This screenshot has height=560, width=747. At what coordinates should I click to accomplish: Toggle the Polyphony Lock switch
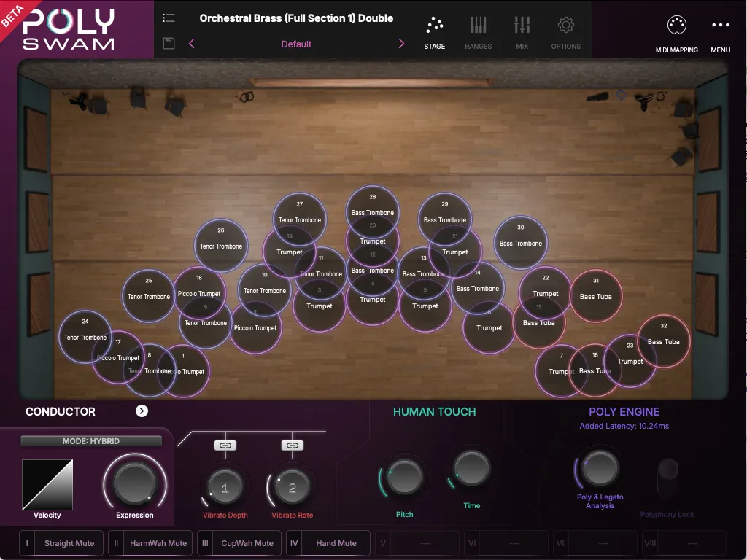(x=668, y=478)
